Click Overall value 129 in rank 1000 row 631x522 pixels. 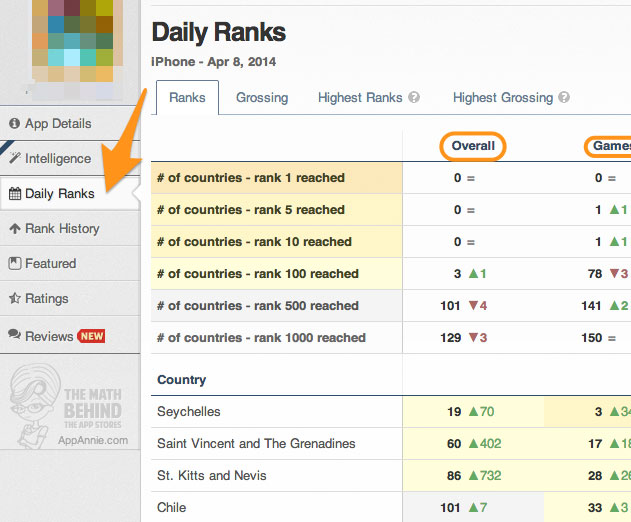pyautogui.click(x=450, y=338)
